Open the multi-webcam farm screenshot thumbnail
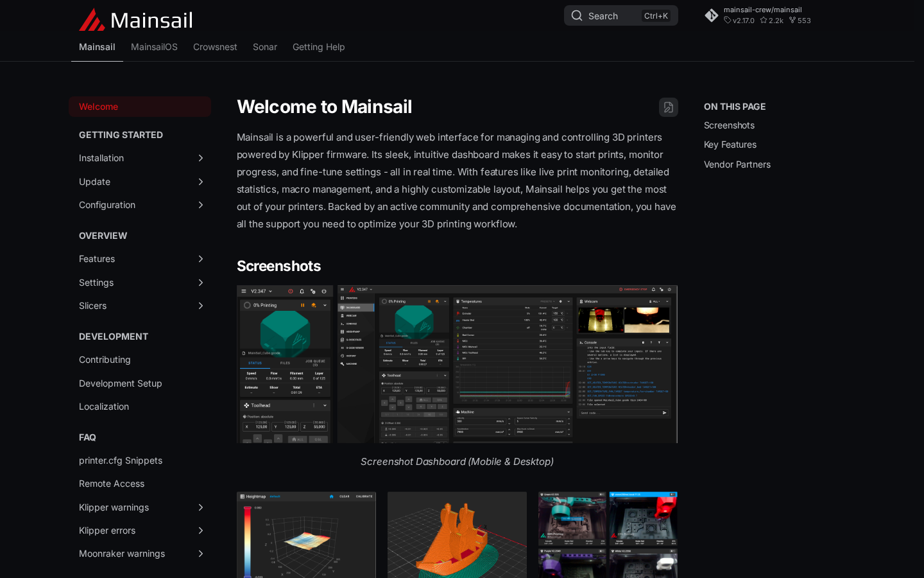This screenshot has width=924, height=578. point(608,535)
